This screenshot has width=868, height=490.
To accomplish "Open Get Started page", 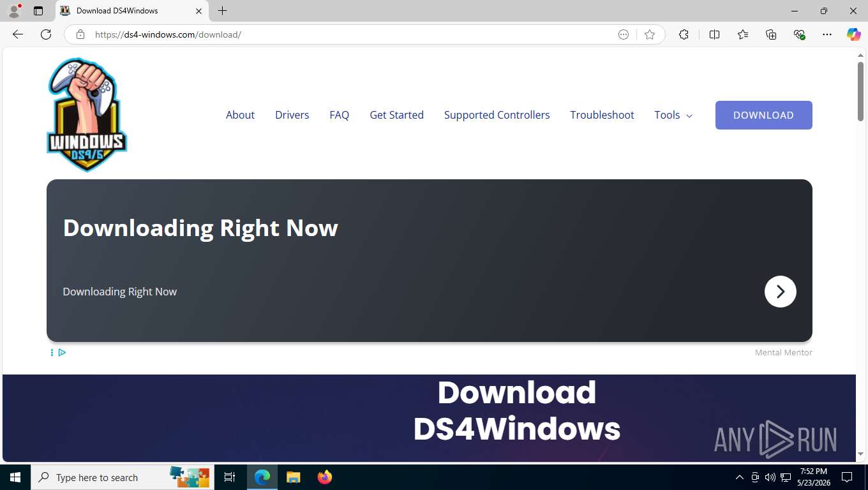I will pos(397,115).
